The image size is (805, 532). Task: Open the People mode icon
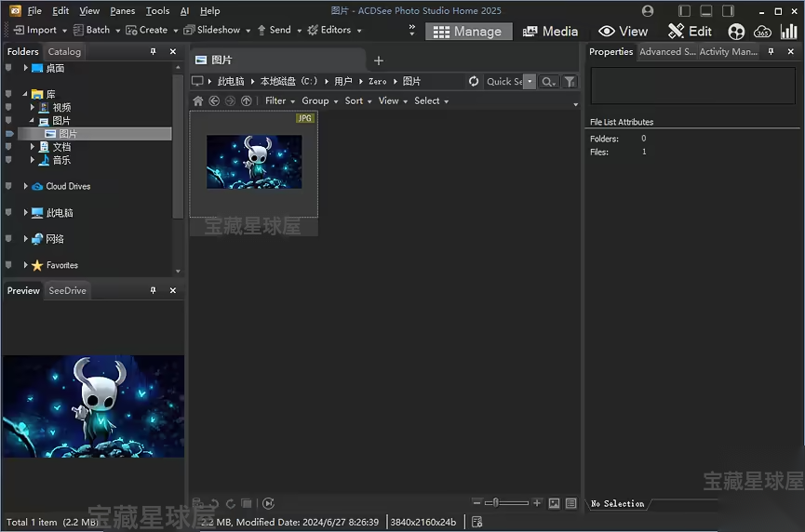[736, 32]
